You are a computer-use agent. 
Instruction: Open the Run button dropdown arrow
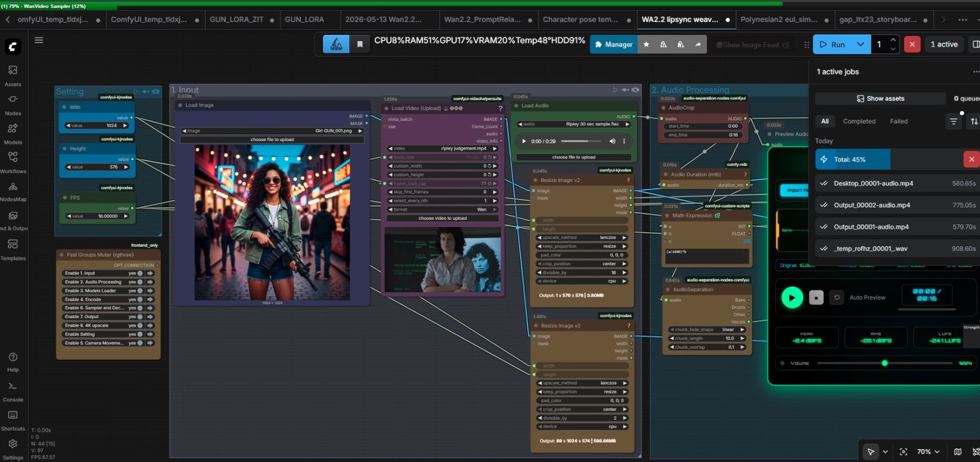pyautogui.click(x=861, y=44)
